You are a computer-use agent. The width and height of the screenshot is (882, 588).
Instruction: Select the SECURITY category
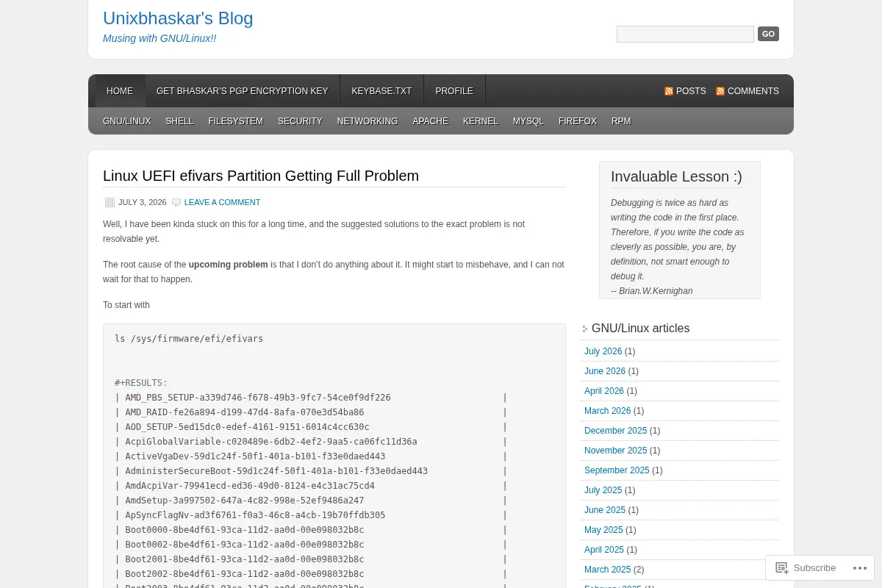click(x=300, y=121)
